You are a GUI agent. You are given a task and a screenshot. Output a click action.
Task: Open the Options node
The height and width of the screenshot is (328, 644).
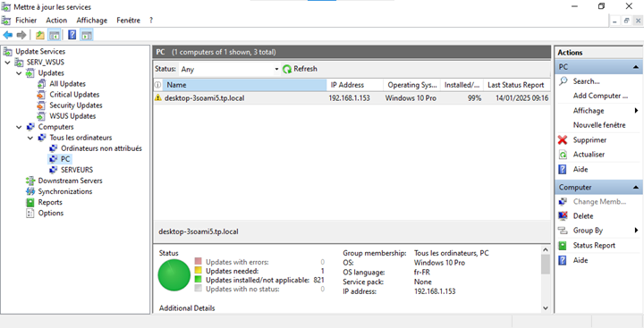pyautogui.click(x=50, y=213)
